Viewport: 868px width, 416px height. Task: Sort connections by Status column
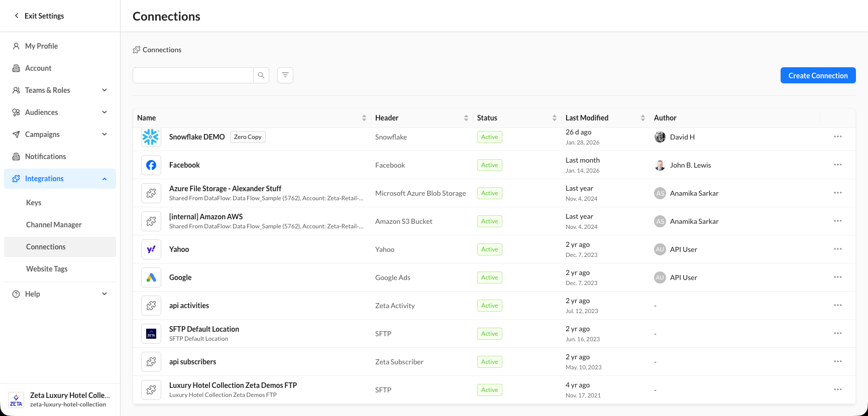point(554,118)
